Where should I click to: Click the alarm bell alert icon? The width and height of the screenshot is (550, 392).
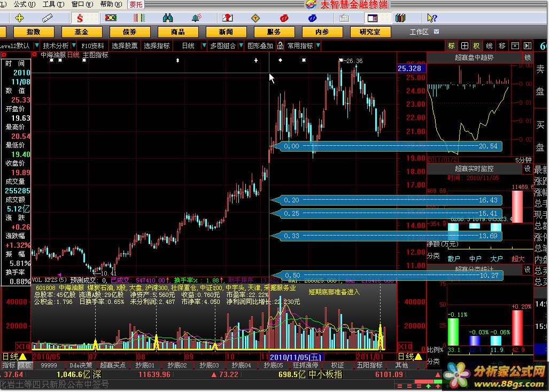(x=197, y=18)
